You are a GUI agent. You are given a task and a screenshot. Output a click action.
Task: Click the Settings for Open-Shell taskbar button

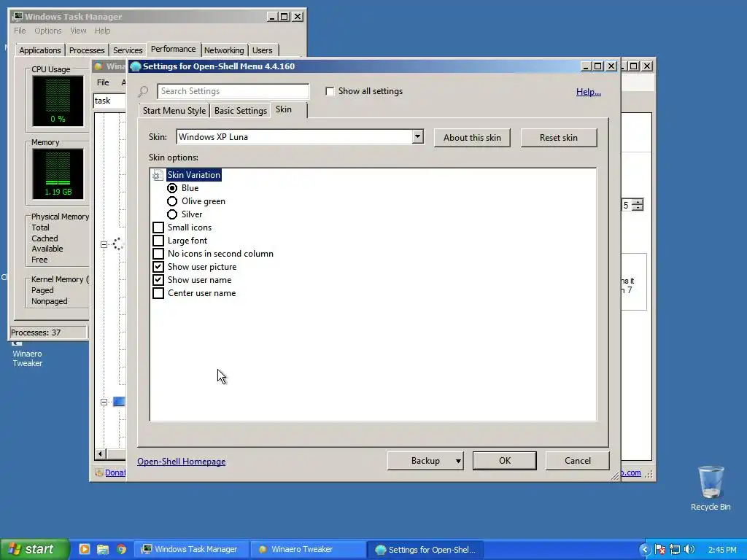click(425, 550)
